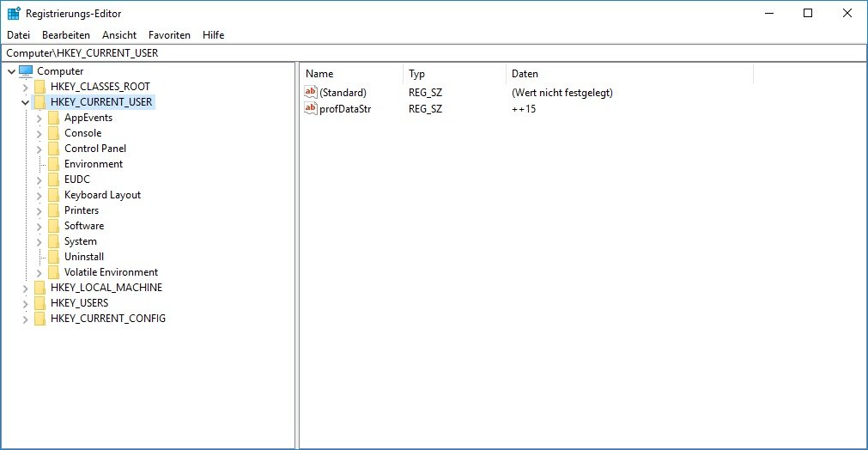Viewport: 868px width, 450px height.
Task: Click the Control Panel folder icon
Action: point(53,149)
